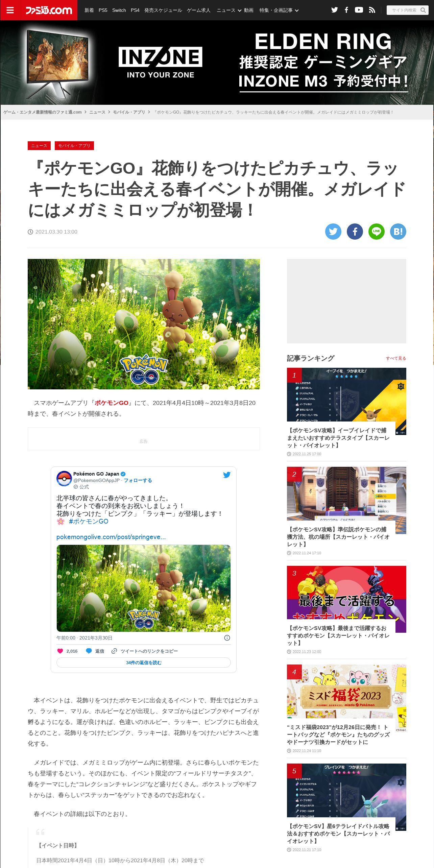Open ranking 5 Glaceon raid thumbnail
The image size is (434, 868).
(x=346, y=790)
